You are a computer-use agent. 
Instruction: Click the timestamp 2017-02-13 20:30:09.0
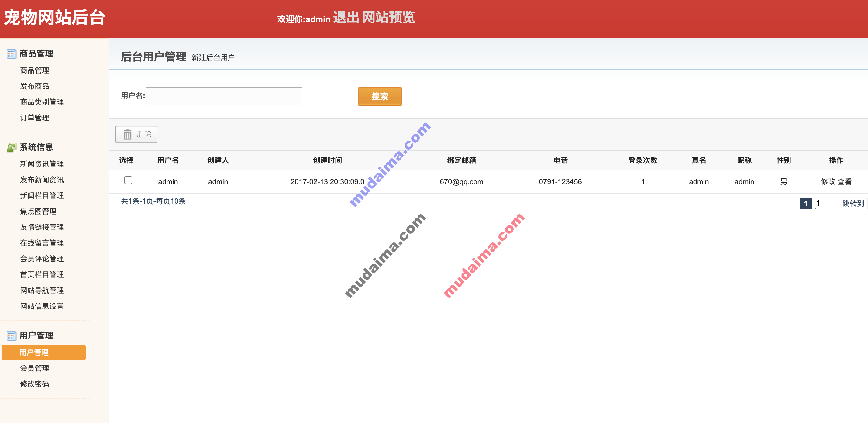pyautogui.click(x=327, y=181)
